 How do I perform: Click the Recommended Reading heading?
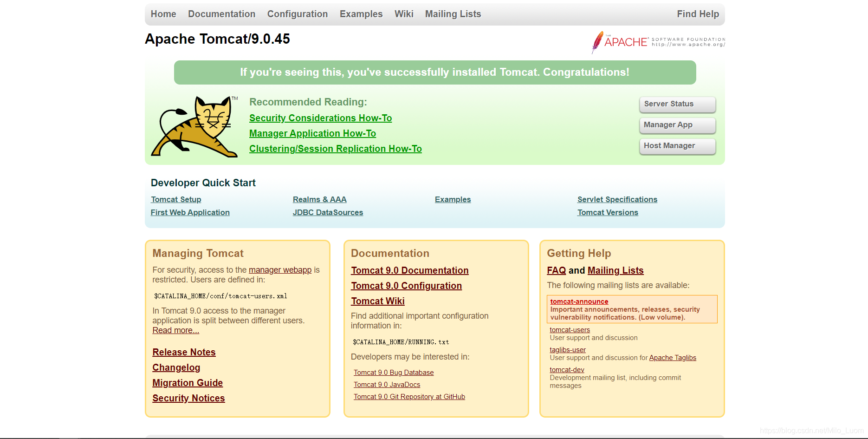[x=308, y=102]
